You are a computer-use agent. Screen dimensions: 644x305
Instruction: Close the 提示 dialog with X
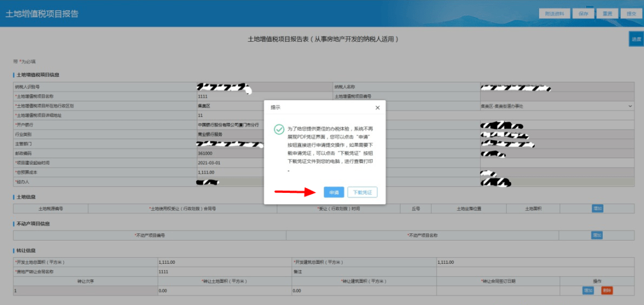coord(377,107)
